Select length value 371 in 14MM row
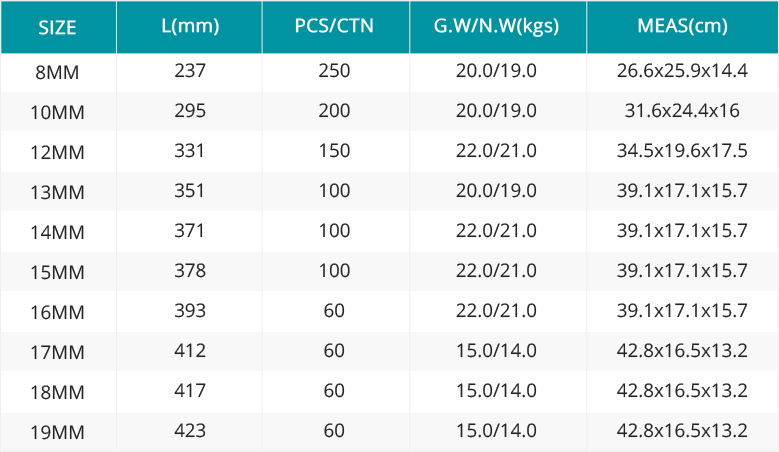779x452 pixels. (x=189, y=230)
